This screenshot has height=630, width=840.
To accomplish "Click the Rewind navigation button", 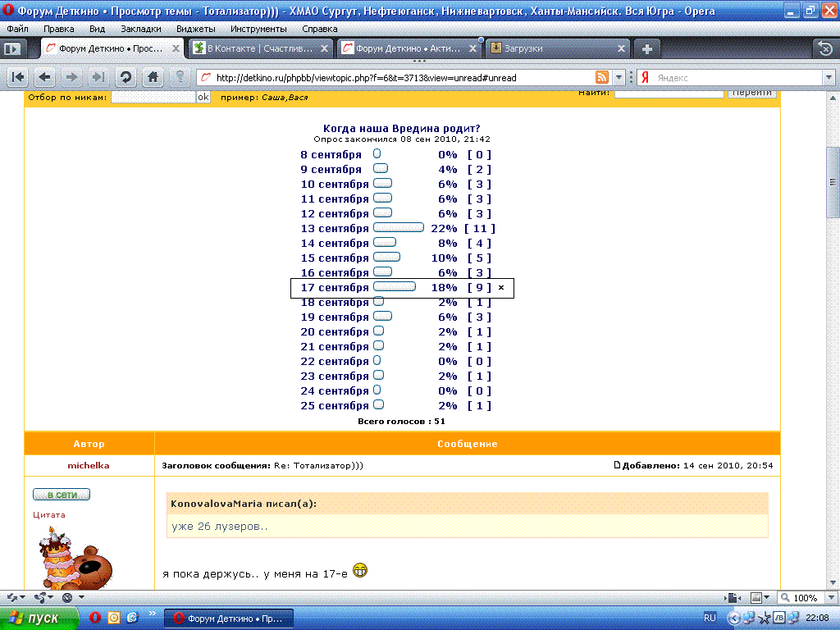I will click(x=18, y=77).
